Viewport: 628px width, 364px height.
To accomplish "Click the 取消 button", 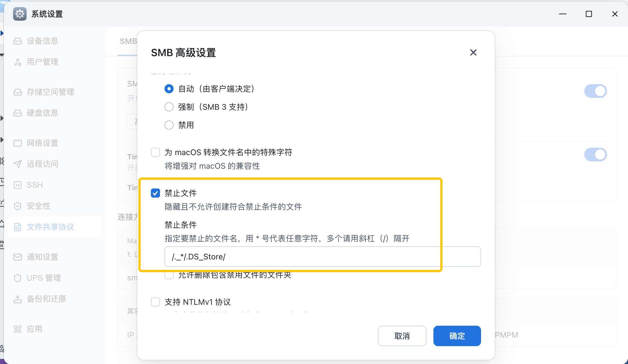I will tap(402, 336).
